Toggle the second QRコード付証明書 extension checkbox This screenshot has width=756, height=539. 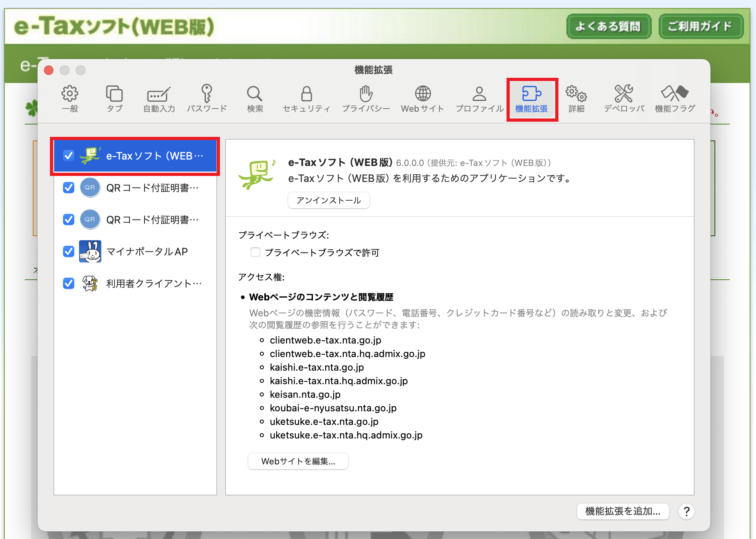pyautogui.click(x=69, y=219)
